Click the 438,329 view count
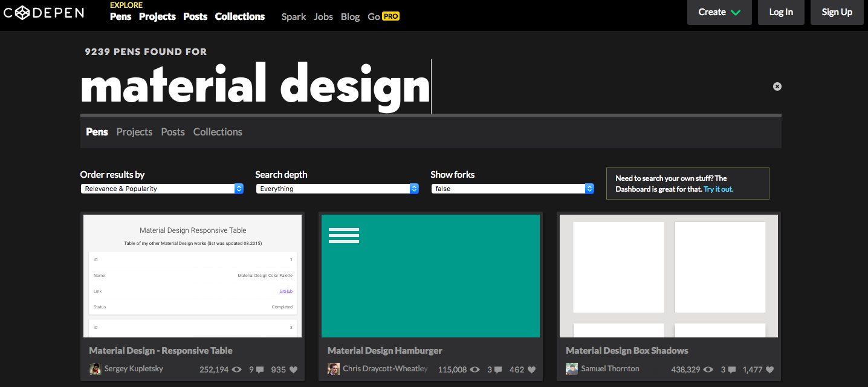The height and width of the screenshot is (387, 868). pyautogui.click(x=685, y=369)
